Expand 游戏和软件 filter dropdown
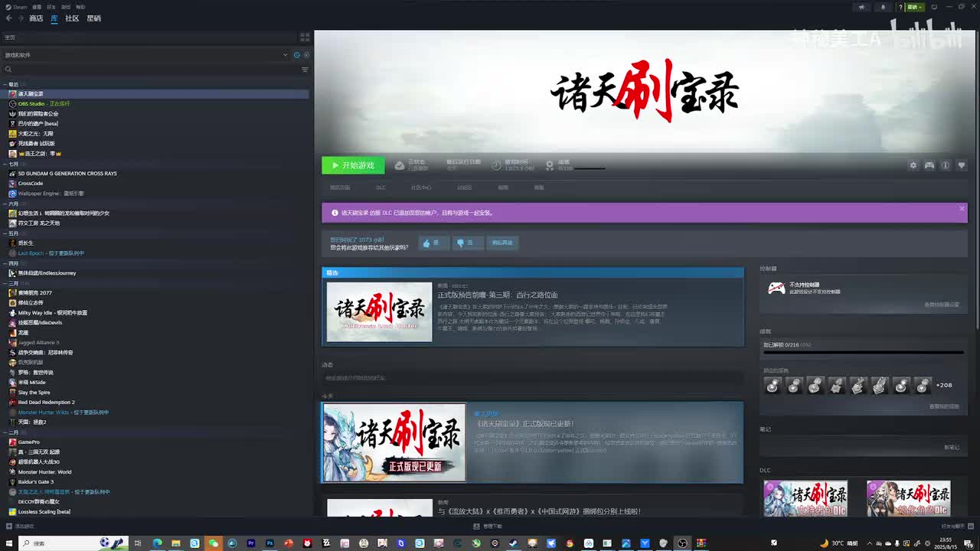The image size is (980, 551). (x=286, y=55)
